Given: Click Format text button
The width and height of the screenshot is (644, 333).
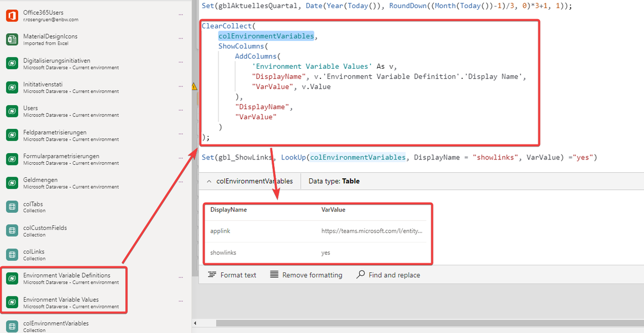Looking at the screenshot, I should (232, 274).
